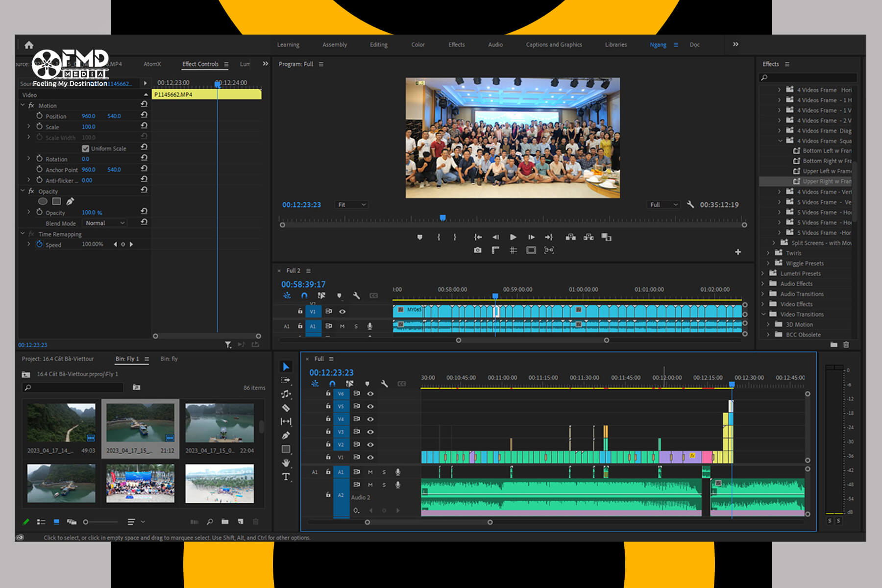
Task: Open the New Item icon in the Project panel
Action: (x=240, y=522)
